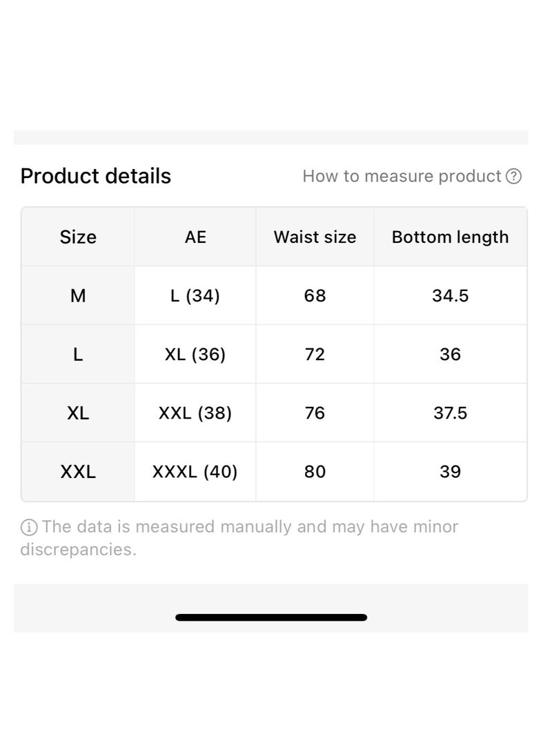This screenshot has height=756, width=552.
Task: Click the Bottom length column header
Action: pyautogui.click(x=451, y=237)
